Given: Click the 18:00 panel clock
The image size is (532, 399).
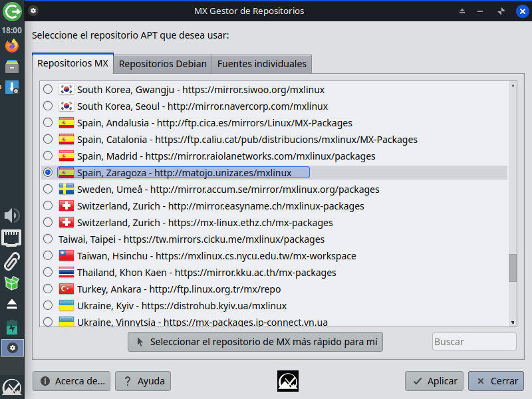Looking at the screenshot, I should 12,30.
